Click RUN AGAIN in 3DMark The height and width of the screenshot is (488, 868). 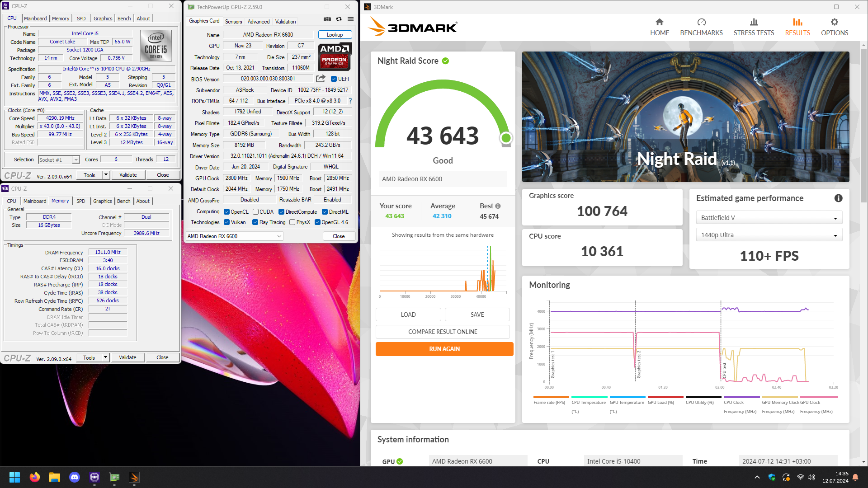tap(444, 349)
